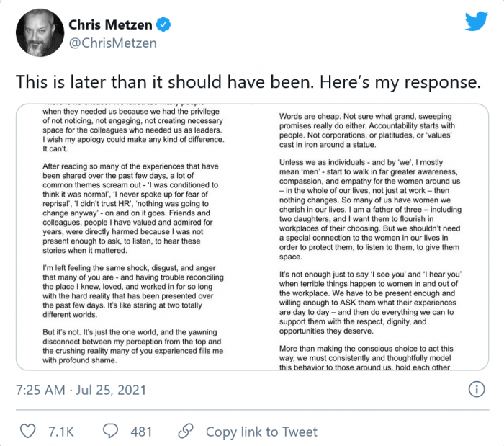Open Chris Metzen's profile picture

pos(35,33)
